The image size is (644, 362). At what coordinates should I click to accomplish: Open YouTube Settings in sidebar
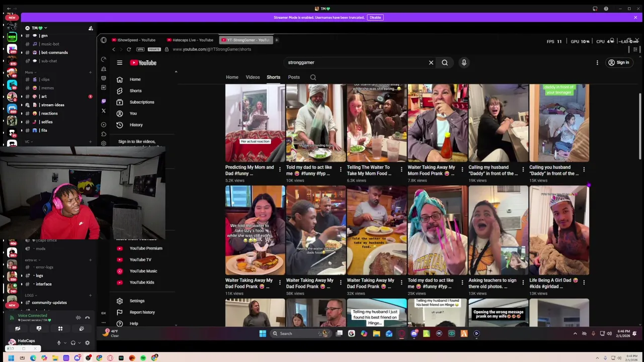pyautogui.click(x=137, y=301)
